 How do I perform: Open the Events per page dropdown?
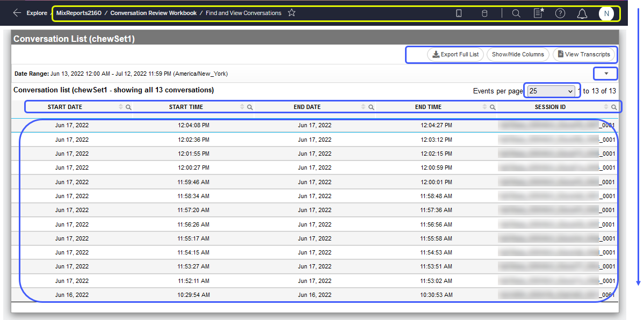tap(552, 91)
